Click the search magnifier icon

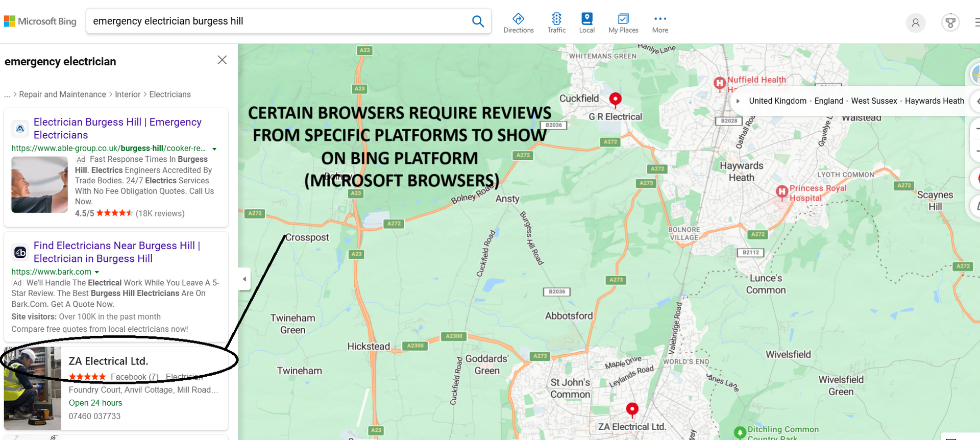click(x=478, y=21)
